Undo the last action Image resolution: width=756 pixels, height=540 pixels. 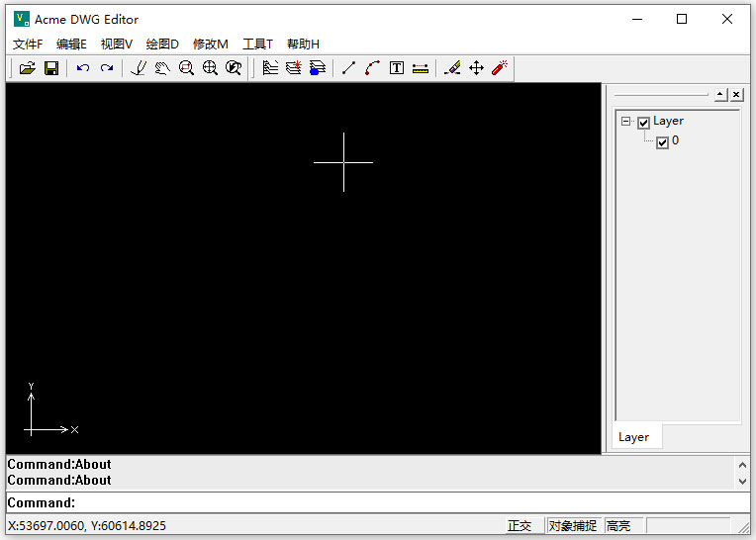(83, 68)
